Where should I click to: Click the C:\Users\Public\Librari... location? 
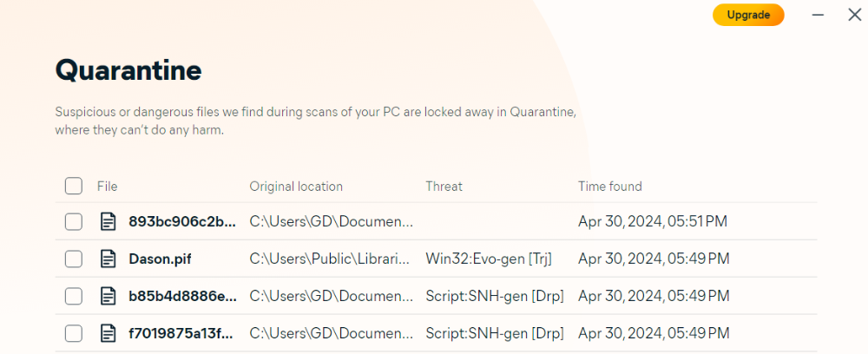[x=330, y=259]
